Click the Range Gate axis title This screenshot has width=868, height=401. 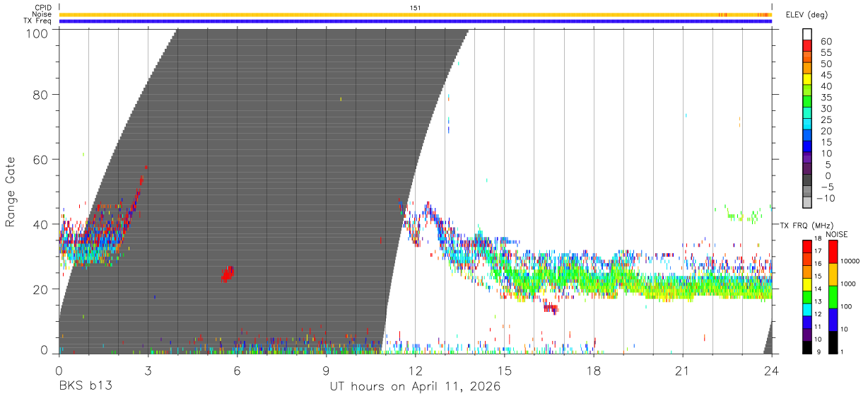(11, 192)
